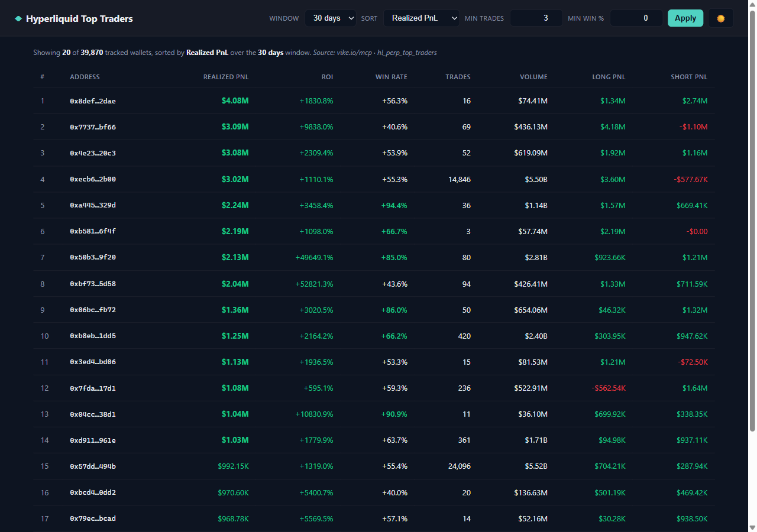757x532 pixels.
Task: Select wallet address 0x06bc…fb72
Action: click(93, 310)
